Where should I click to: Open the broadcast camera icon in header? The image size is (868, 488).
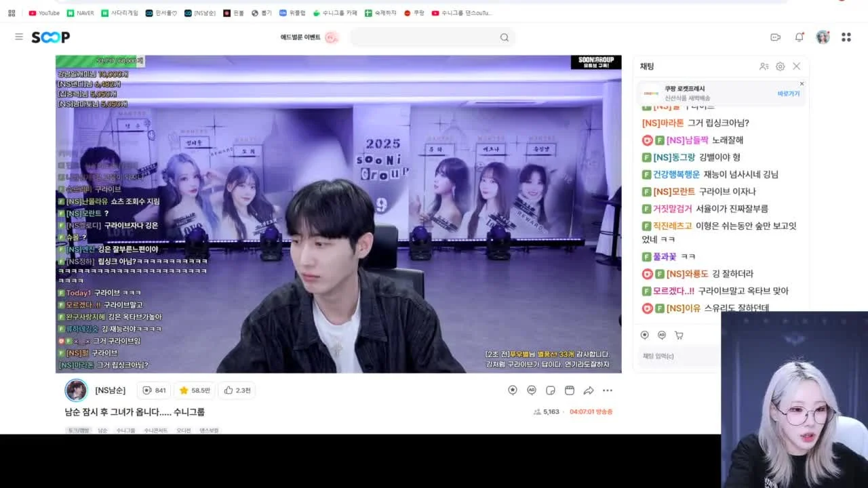coord(776,37)
